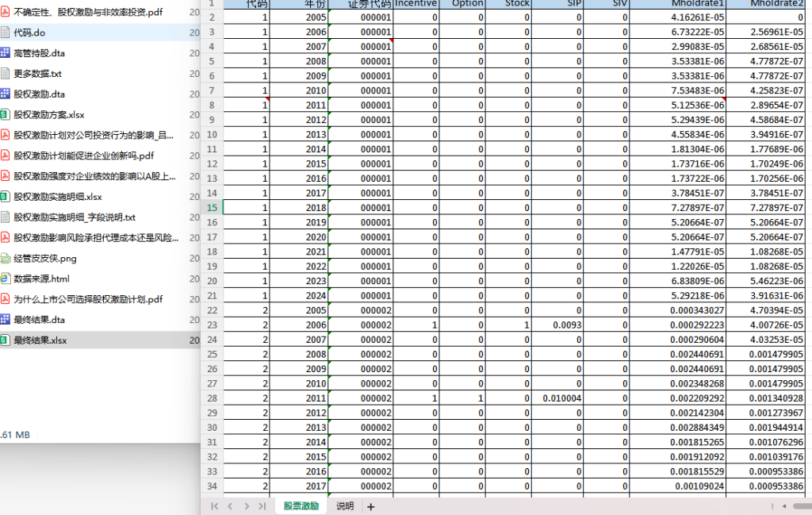The image size is (812, 515).
Task: Click the PNG image icon of 经管皮皮侠.png
Action: coord(5,258)
